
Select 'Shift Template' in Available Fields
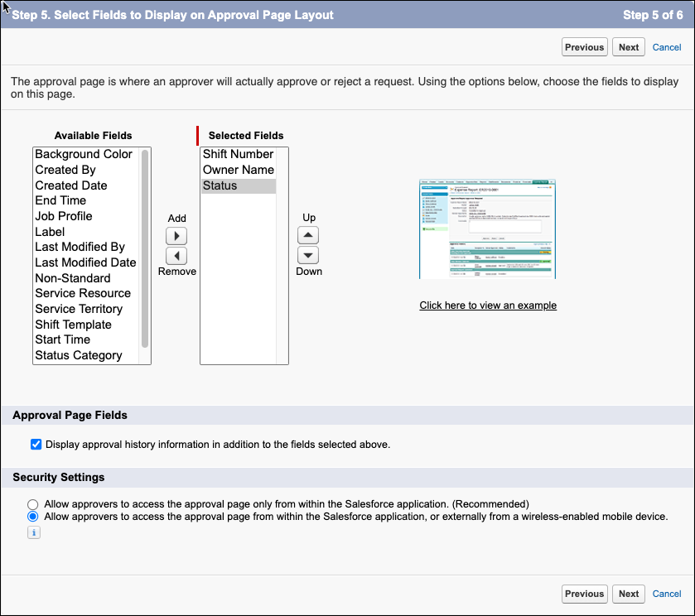pos(86,325)
